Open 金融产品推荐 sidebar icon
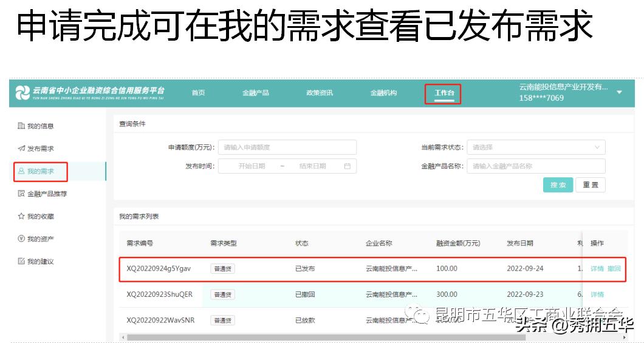Image resolution: width=644 pixels, height=343 pixels. pyautogui.click(x=21, y=193)
